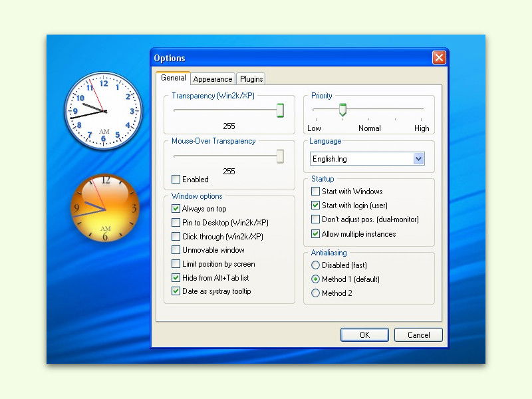The width and height of the screenshot is (532, 399).
Task: Click the Cancel button
Action: click(x=419, y=335)
